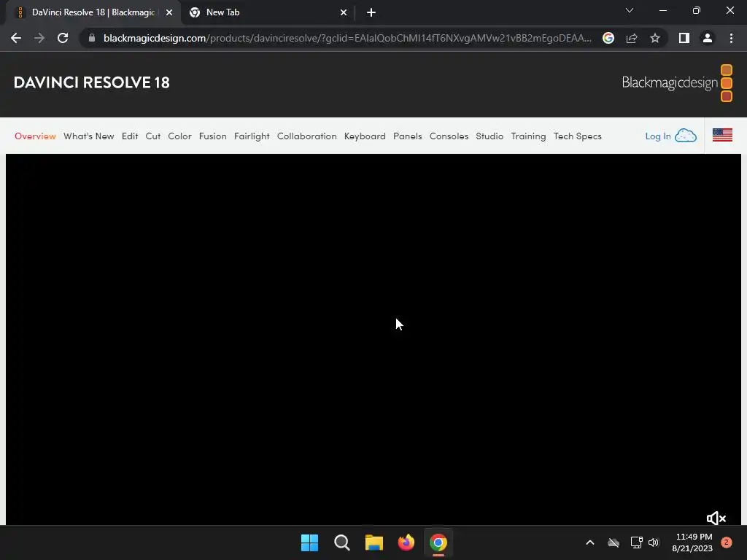Open network settings tray icon
747x560 pixels.
tap(636, 542)
